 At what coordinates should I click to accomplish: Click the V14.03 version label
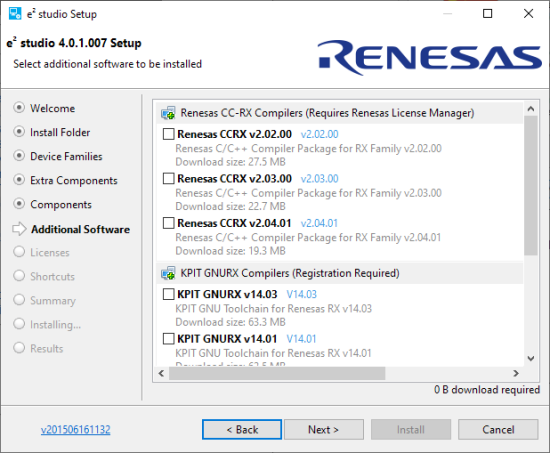(302, 294)
